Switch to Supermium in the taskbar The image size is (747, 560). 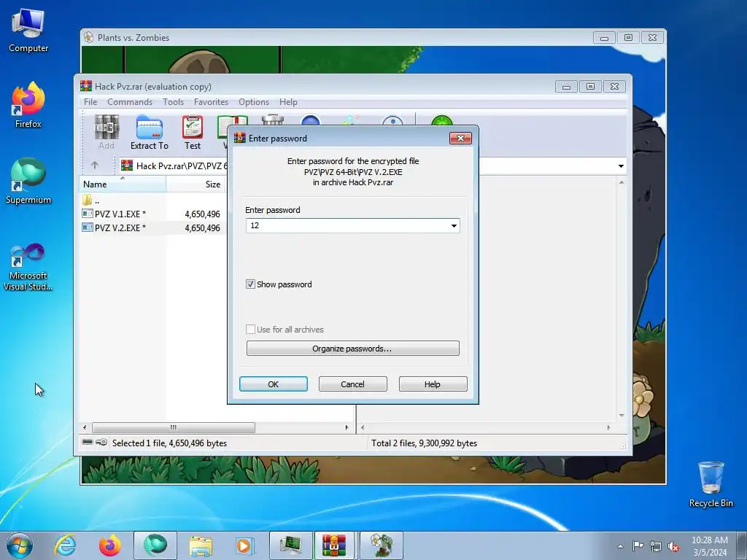click(155, 545)
